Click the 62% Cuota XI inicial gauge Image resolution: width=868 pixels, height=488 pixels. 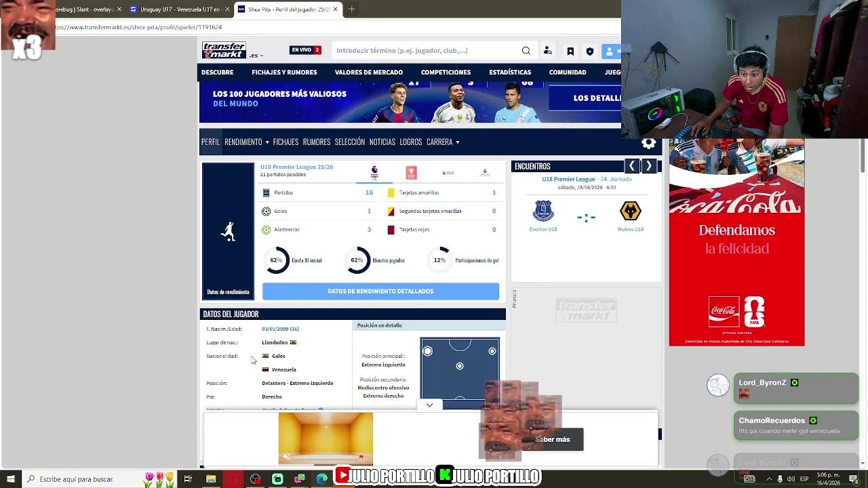point(277,260)
